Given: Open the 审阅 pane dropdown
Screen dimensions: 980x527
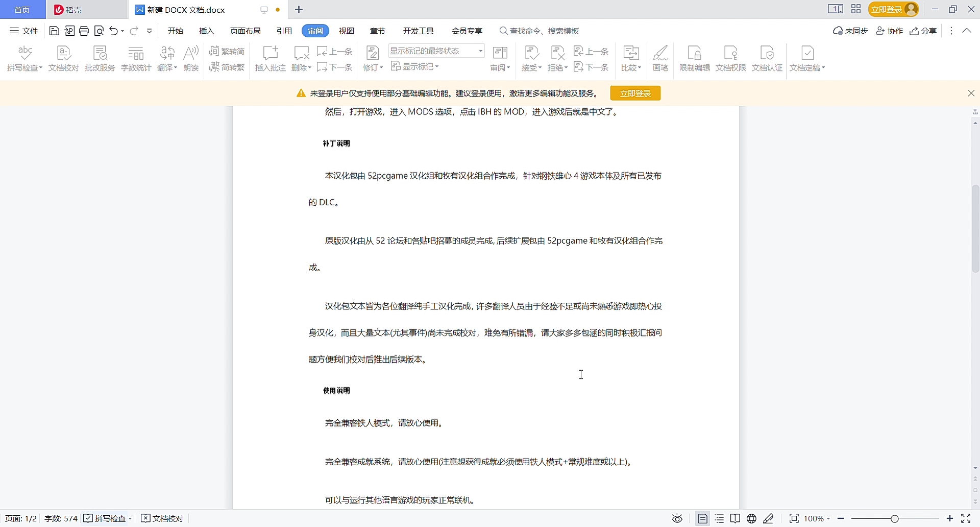Looking at the screenshot, I should pyautogui.click(x=500, y=59).
